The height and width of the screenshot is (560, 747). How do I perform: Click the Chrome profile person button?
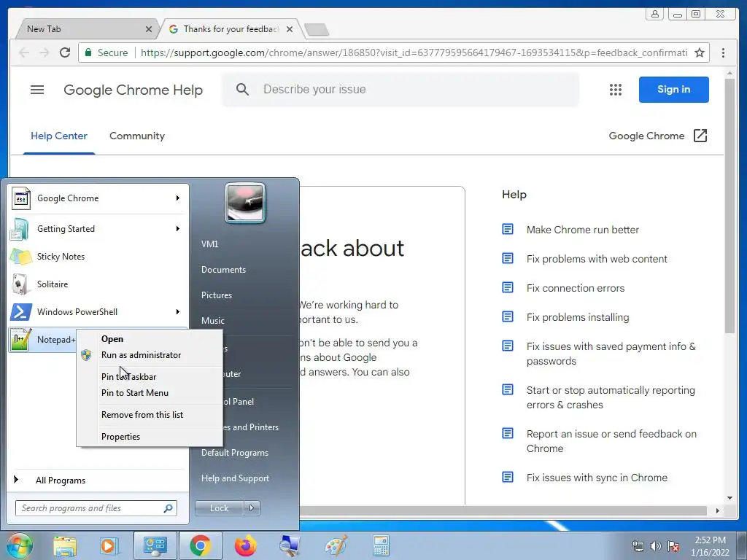655,14
